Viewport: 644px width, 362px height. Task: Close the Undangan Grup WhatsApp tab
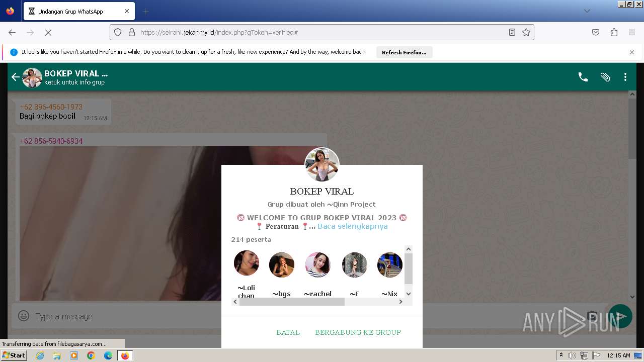point(127,11)
